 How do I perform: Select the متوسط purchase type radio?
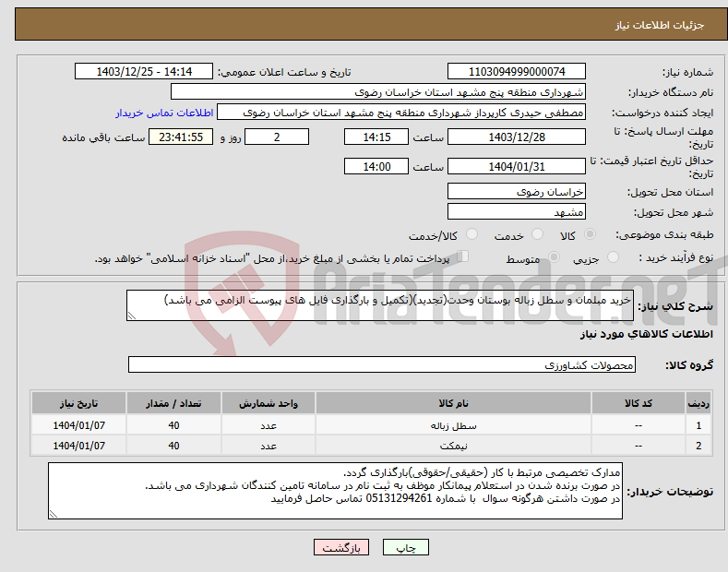554,257
